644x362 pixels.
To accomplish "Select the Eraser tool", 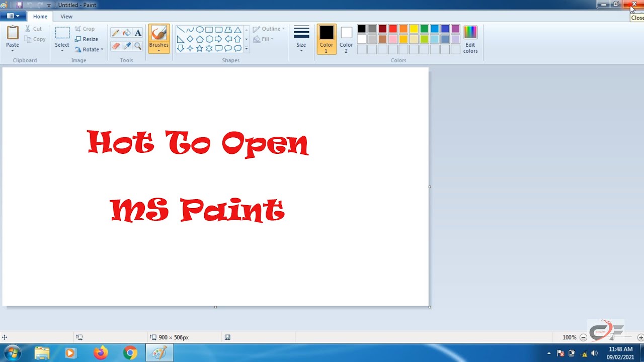I will pyautogui.click(x=115, y=46).
